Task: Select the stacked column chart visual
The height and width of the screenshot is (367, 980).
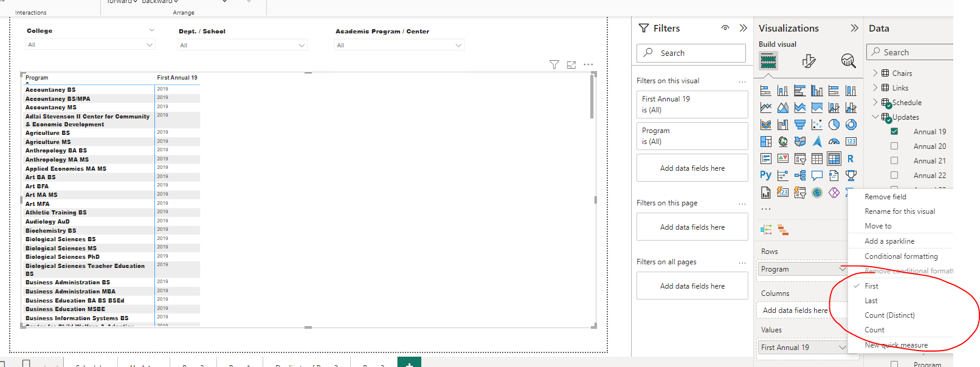Action: pos(783,91)
